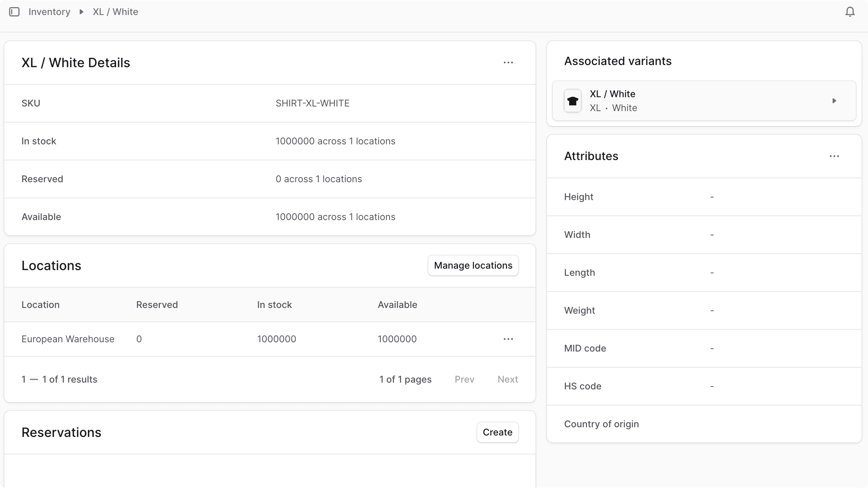Screen dimensions: 868x488
Task: Click In stock column header in Locations
Action: tap(274, 305)
